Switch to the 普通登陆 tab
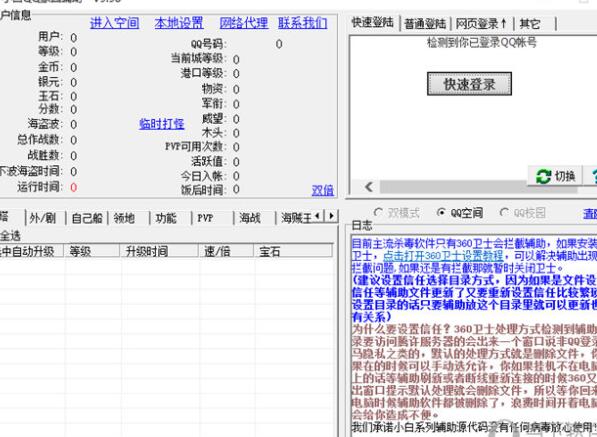597x437 pixels. coord(425,24)
